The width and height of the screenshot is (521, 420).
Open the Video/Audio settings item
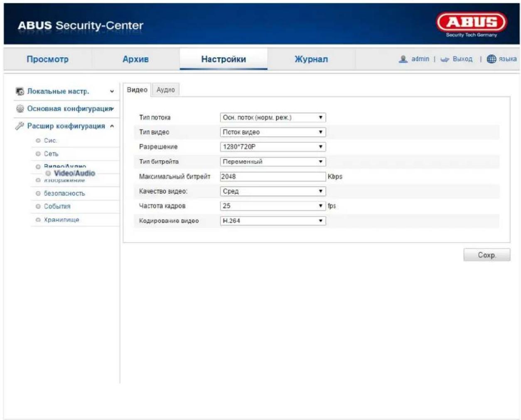[x=74, y=173]
